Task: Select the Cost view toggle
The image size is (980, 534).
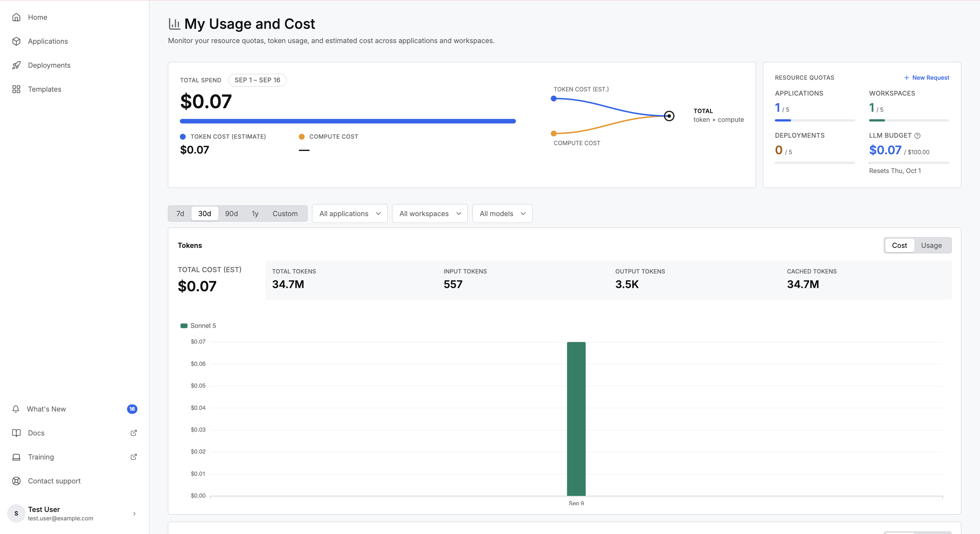Action: click(x=899, y=245)
